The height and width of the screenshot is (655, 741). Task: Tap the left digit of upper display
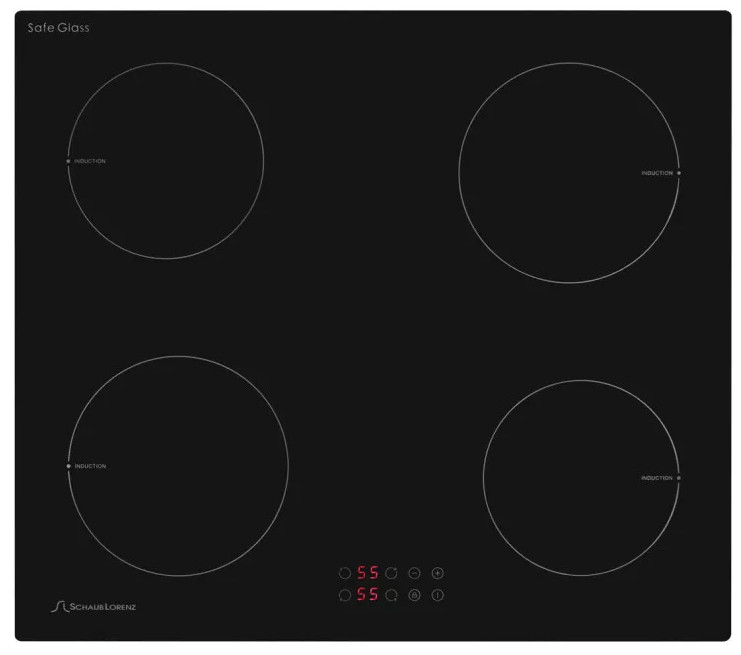[x=362, y=573]
